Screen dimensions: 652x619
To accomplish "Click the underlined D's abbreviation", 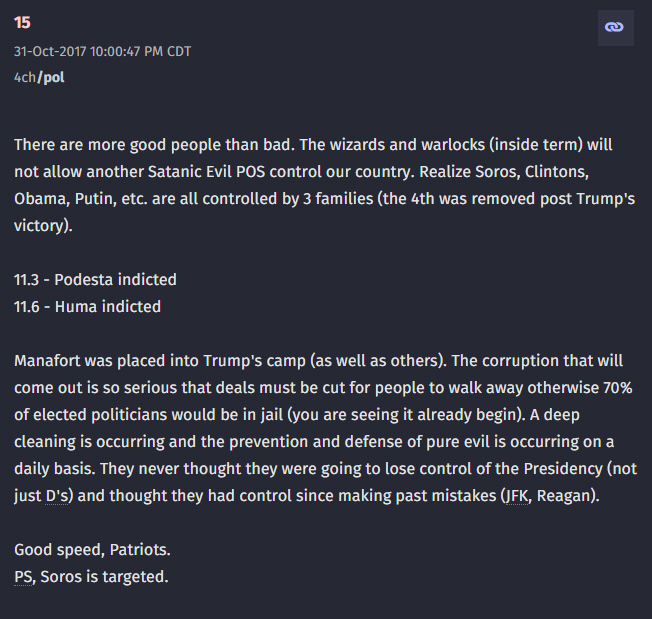I will pos(60,497).
